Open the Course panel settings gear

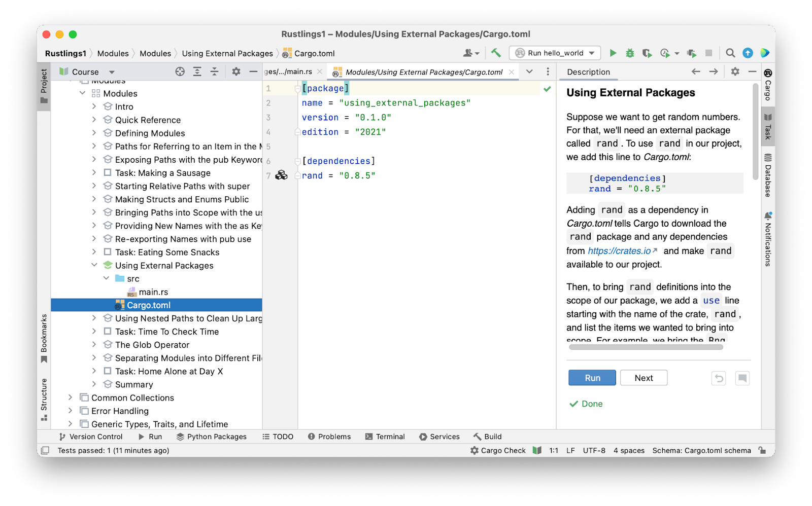point(236,72)
